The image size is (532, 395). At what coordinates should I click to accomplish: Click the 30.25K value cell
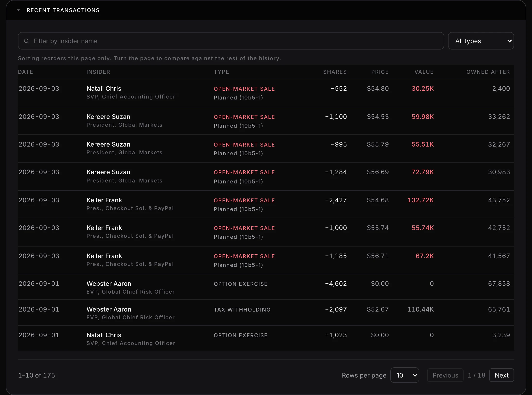423,89
